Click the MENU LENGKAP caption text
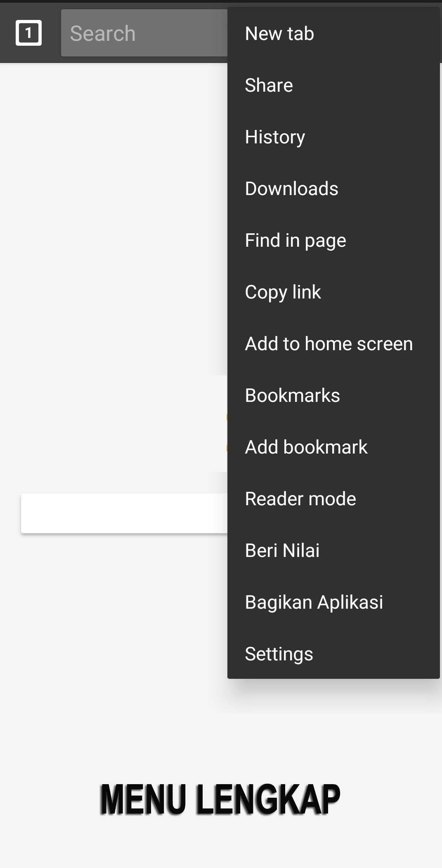Viewport: 442px width, 868px height. click(x=220, y=799)
